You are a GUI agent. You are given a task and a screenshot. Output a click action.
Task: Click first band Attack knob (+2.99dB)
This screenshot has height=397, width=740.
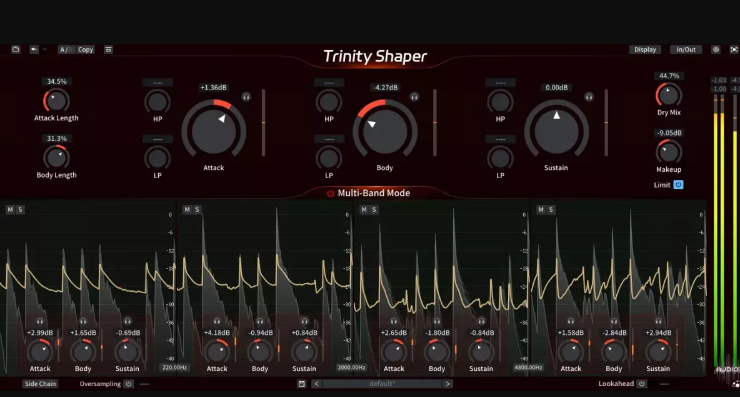(40, 351)
